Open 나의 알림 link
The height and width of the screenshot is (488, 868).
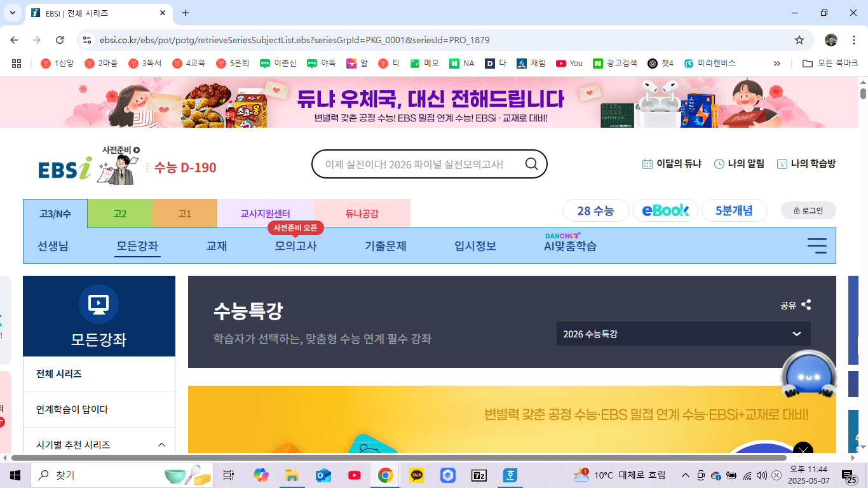pyautogui.click(x=739, y=164)
